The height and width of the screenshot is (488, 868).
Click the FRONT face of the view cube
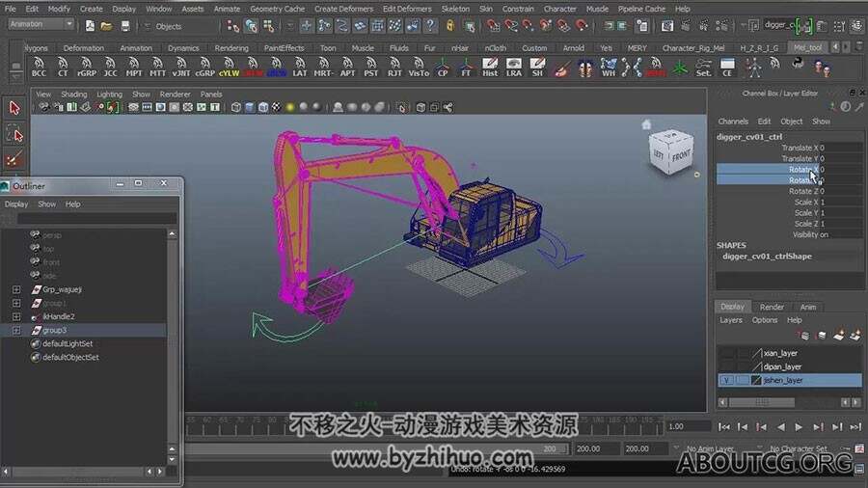[x=681, y=156]
